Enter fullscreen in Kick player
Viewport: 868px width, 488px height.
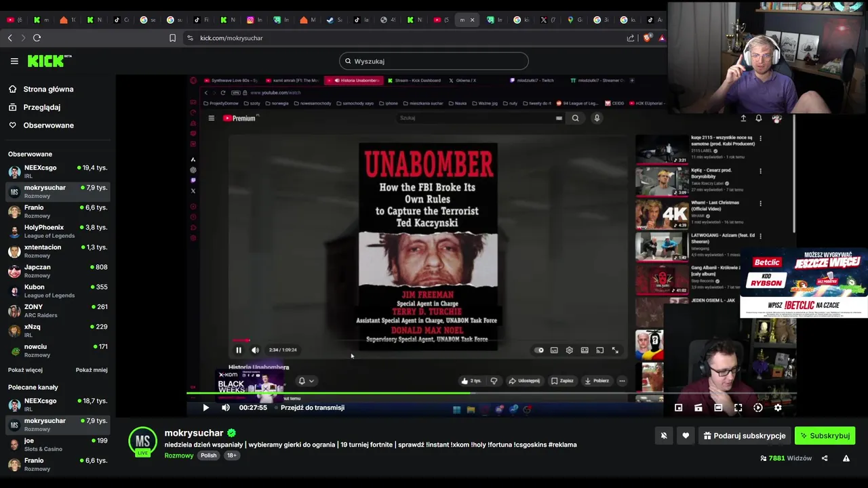[738, 407]
